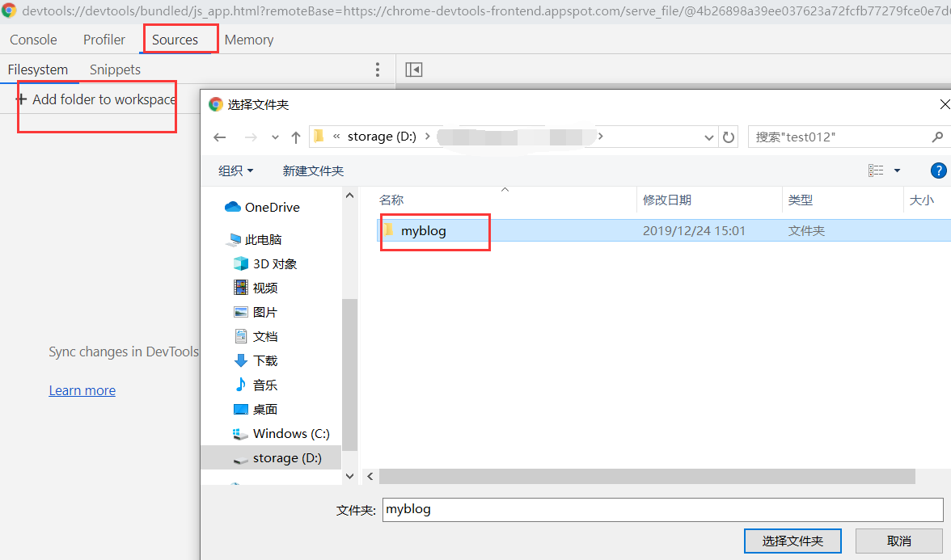Open the Memory tab

tap(248, 39)
